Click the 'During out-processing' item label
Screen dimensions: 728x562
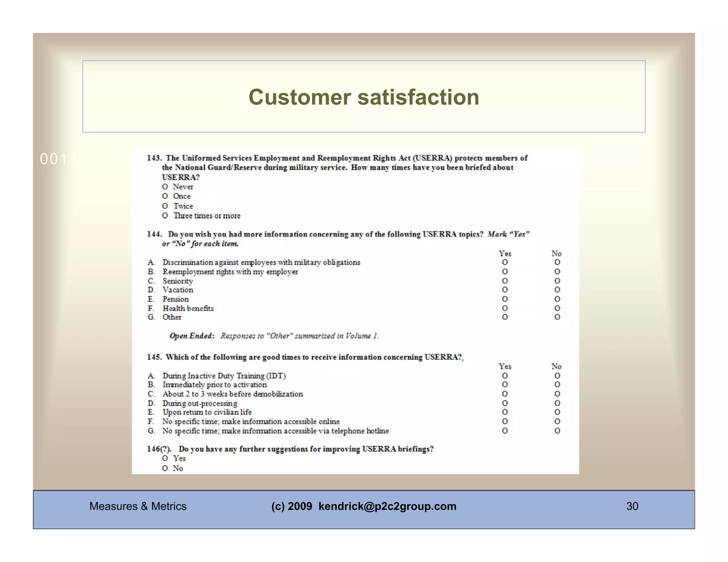[x=200, y=403]
